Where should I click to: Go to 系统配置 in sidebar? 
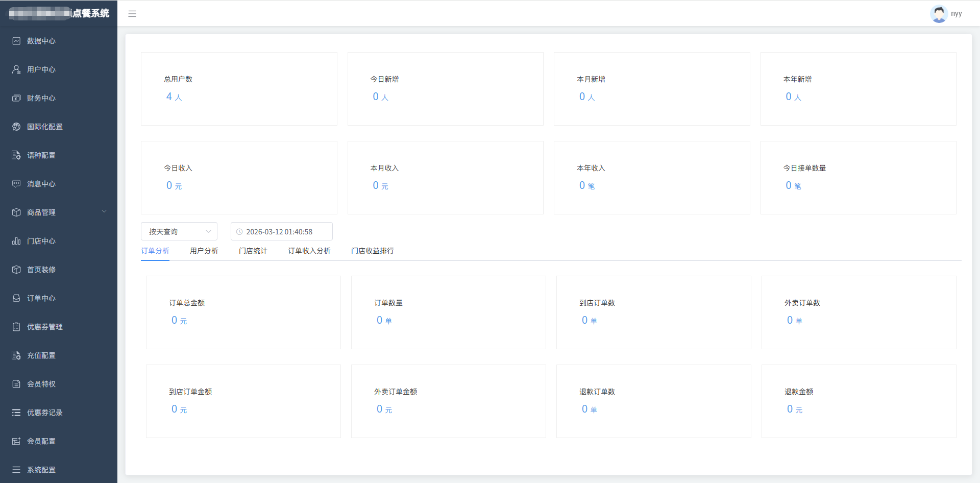click(x=41, y=470)
